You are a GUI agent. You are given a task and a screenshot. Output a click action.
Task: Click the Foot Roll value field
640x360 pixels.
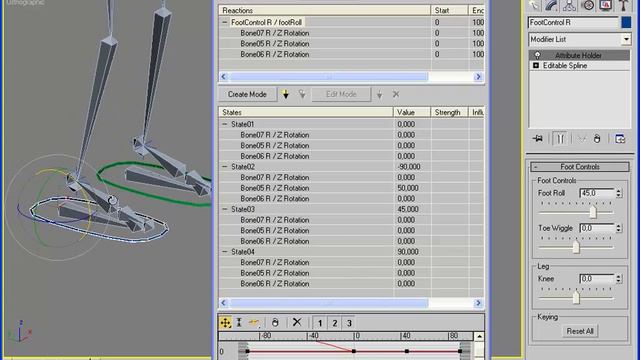[597, 193]
